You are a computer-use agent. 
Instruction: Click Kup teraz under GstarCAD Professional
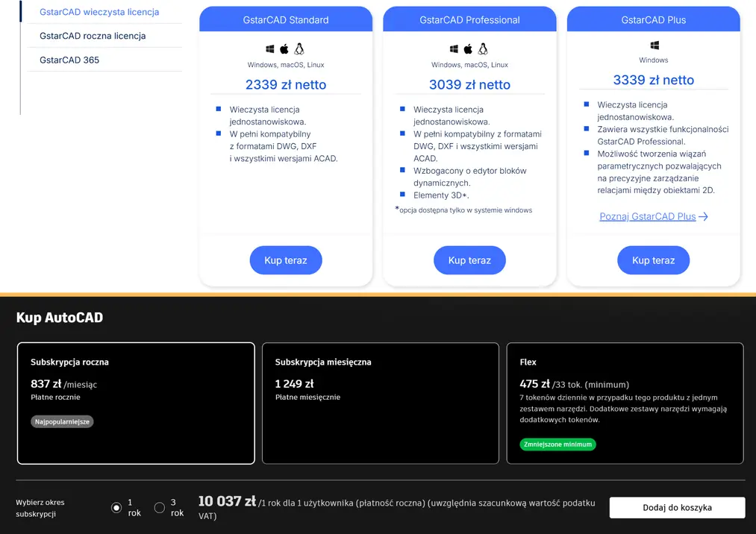click(469, 260)
